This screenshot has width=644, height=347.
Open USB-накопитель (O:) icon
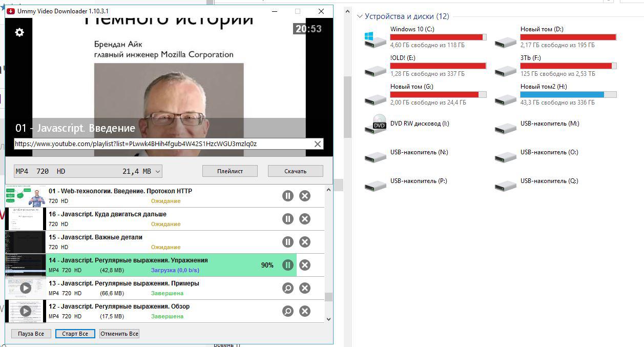click(x=506, y=156)
